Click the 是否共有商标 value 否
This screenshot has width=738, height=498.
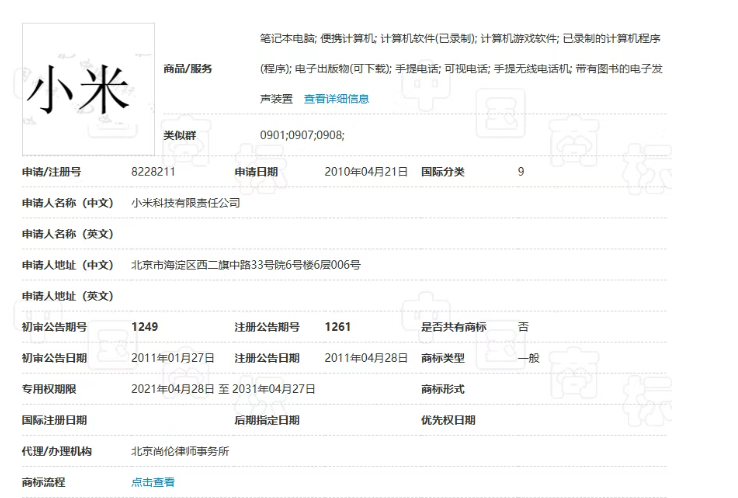(x=523, y=327)
